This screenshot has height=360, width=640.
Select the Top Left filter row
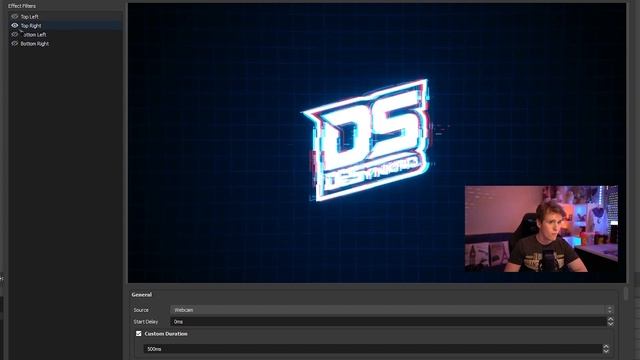pos(65,17)
